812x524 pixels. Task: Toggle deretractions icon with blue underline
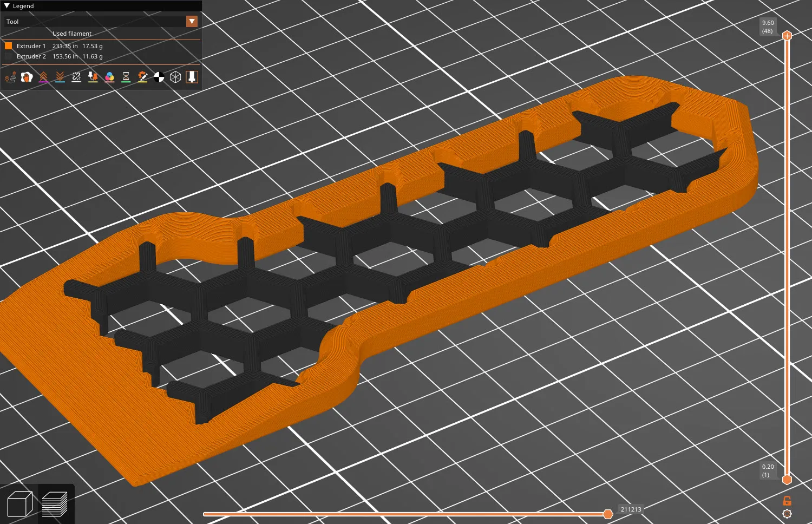[60, 77]
